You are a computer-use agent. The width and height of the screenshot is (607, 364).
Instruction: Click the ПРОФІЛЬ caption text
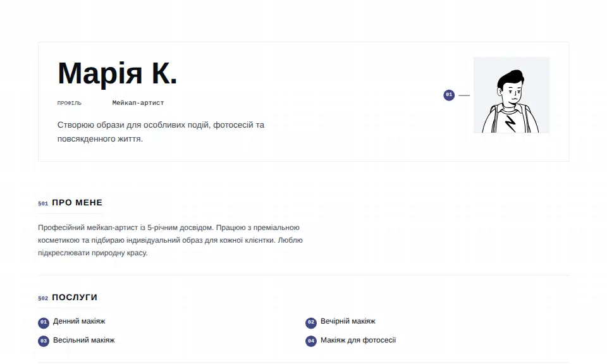click(70, 103)
